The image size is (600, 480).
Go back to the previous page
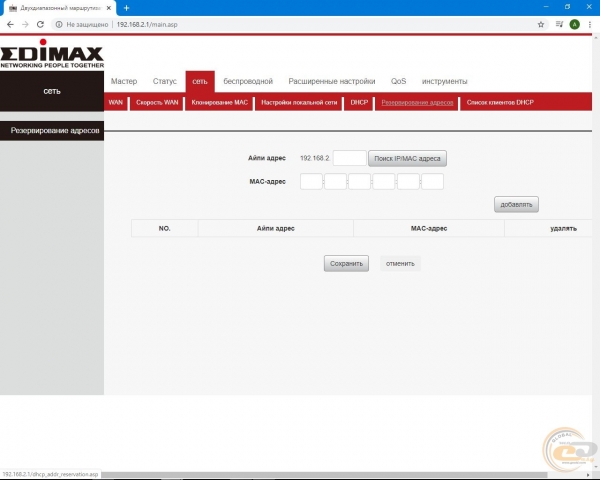(x=10, y=24)
